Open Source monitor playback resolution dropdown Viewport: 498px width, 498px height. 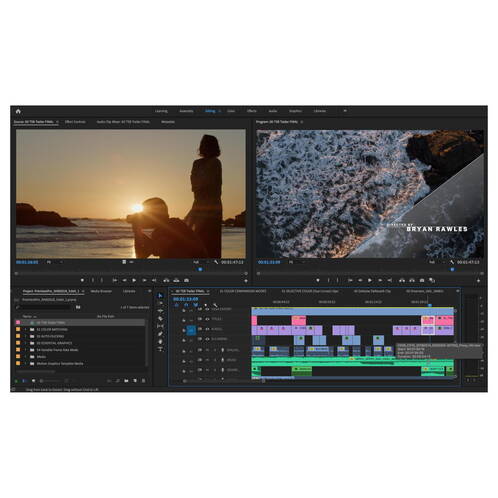[200, 262]
